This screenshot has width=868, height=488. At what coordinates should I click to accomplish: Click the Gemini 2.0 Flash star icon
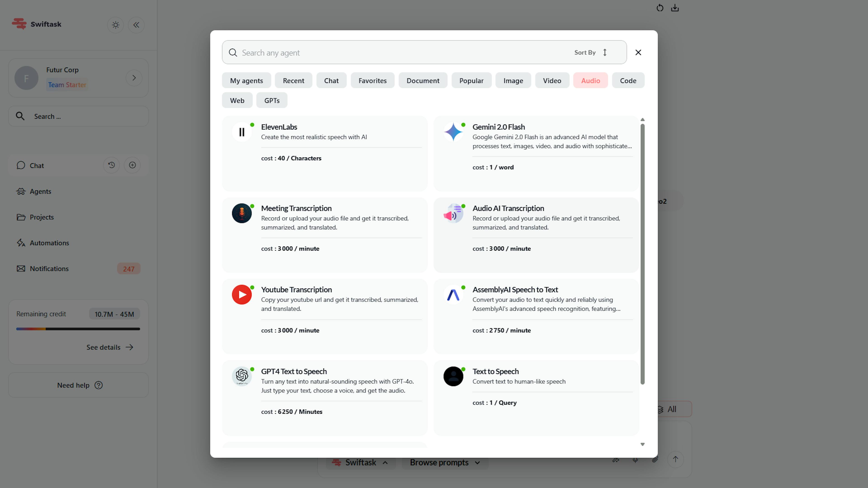[453, 132]
